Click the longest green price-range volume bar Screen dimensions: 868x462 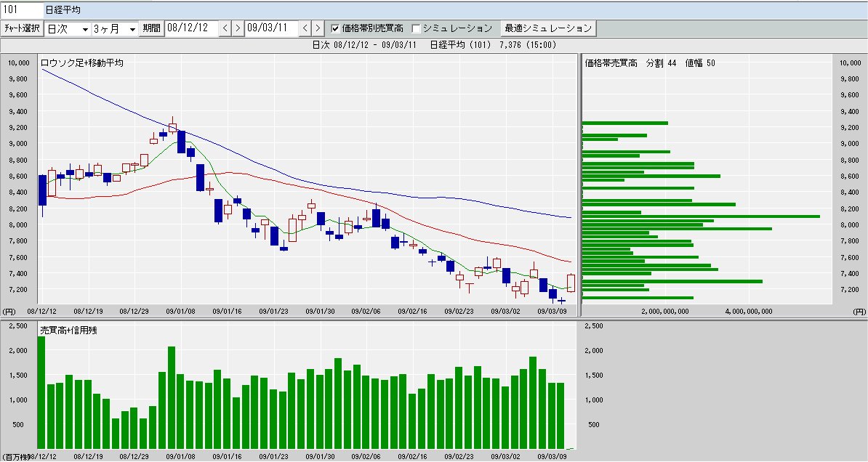(701, 216)
